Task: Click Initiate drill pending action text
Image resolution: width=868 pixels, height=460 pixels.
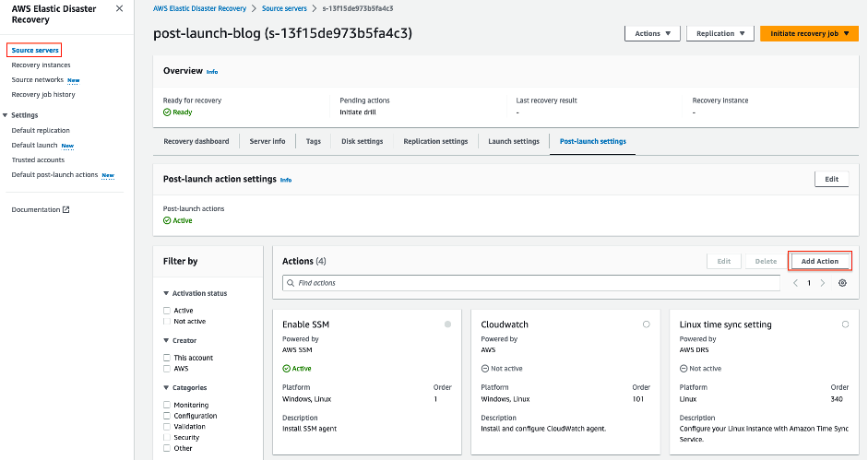Action: click(358, 112)
